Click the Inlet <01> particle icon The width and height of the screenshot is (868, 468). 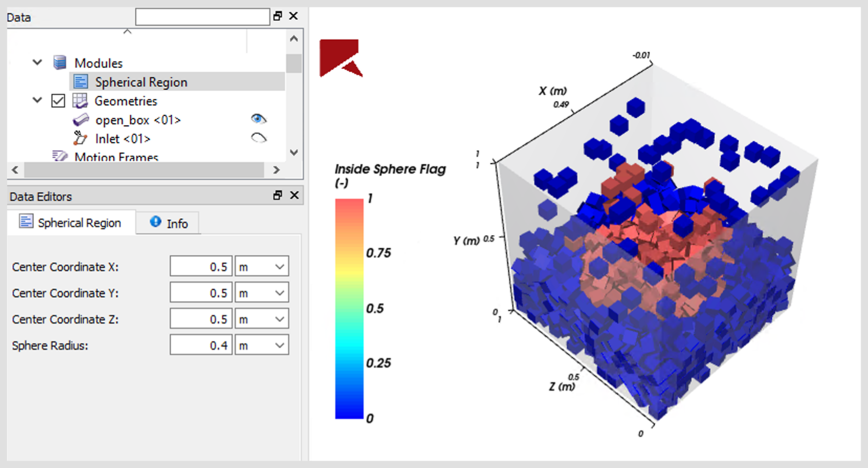click(80, 138)
